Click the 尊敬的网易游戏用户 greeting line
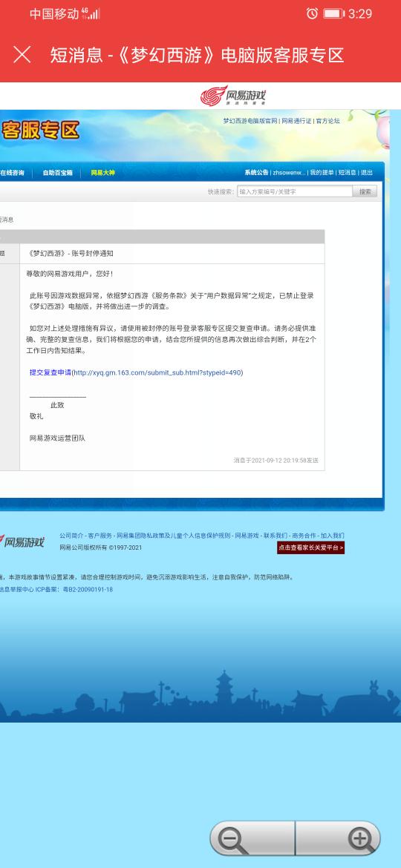This screenshot has width=401, height=868. pos(69,274)
